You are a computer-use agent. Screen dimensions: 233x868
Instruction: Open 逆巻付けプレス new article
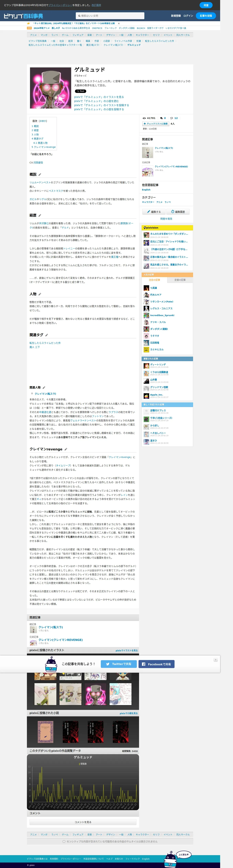[158, 411]
